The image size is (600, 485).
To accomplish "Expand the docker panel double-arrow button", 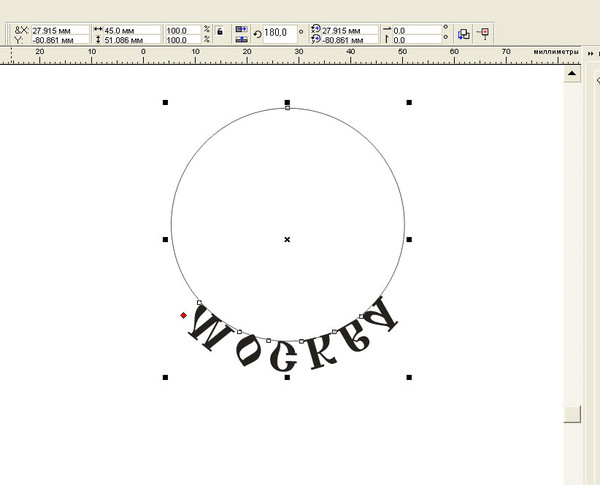I will point(590,54).
